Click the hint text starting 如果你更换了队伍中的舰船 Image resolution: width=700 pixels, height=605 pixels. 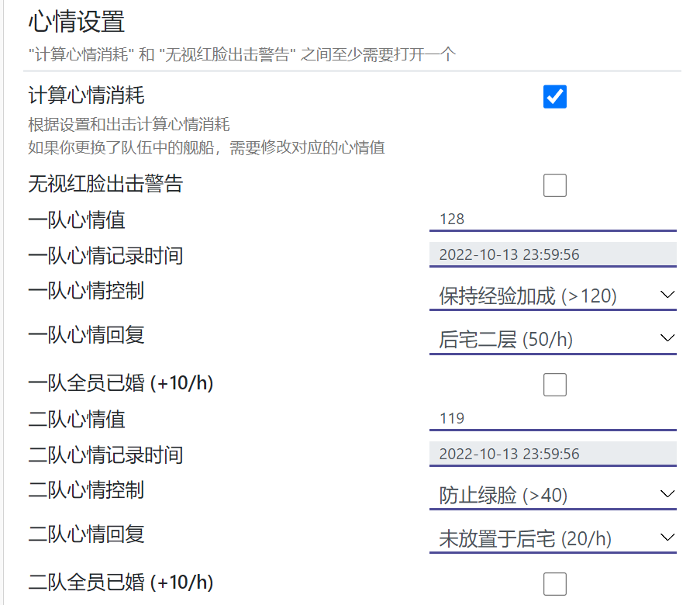point(206,147)
